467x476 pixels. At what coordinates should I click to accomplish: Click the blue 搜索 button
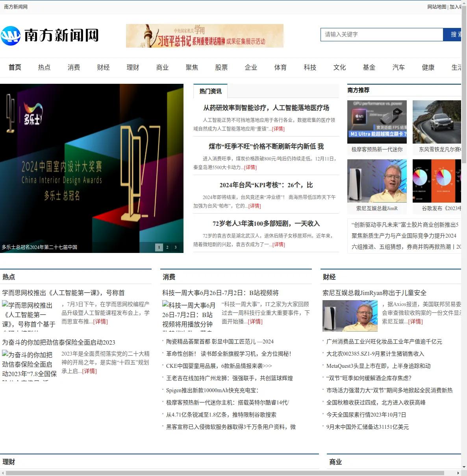pyautogui.click(x=452, y=35)
